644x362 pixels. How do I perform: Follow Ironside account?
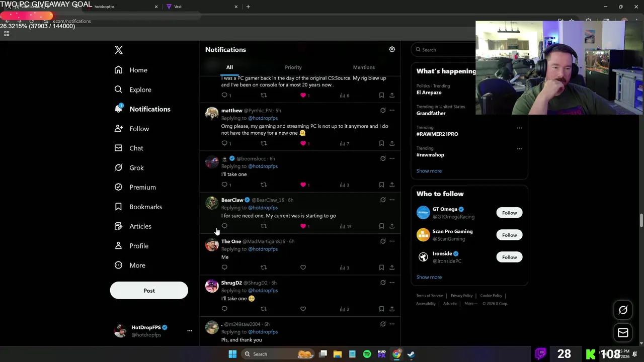coord(509,257)
